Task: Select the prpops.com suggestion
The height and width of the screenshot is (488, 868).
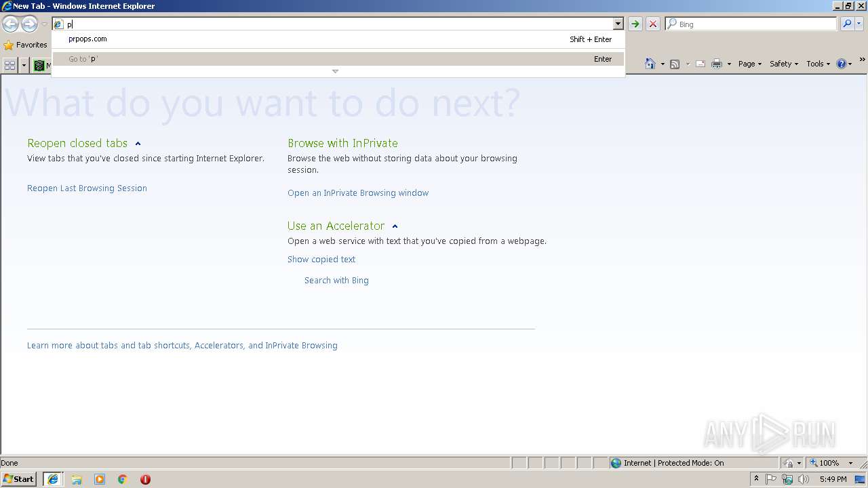Action: [x=338, y=39]
